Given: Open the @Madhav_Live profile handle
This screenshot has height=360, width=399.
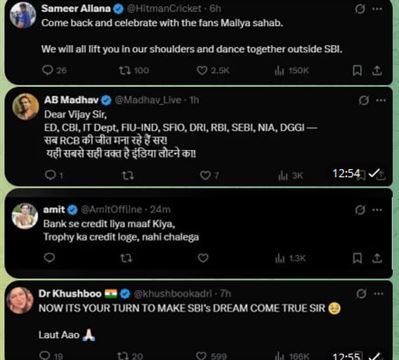Looking at the screenshot, I should tap(148, 100).
